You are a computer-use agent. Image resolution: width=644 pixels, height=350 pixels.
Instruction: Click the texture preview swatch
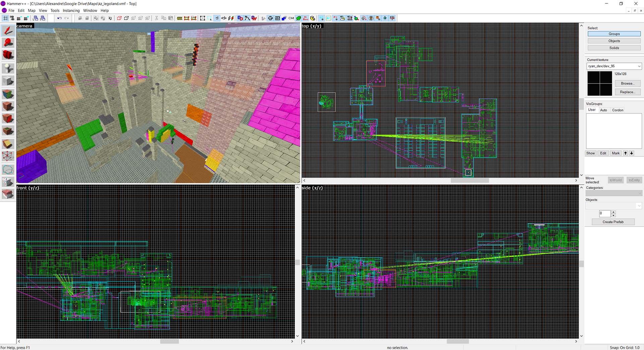(x=600, y=83)
